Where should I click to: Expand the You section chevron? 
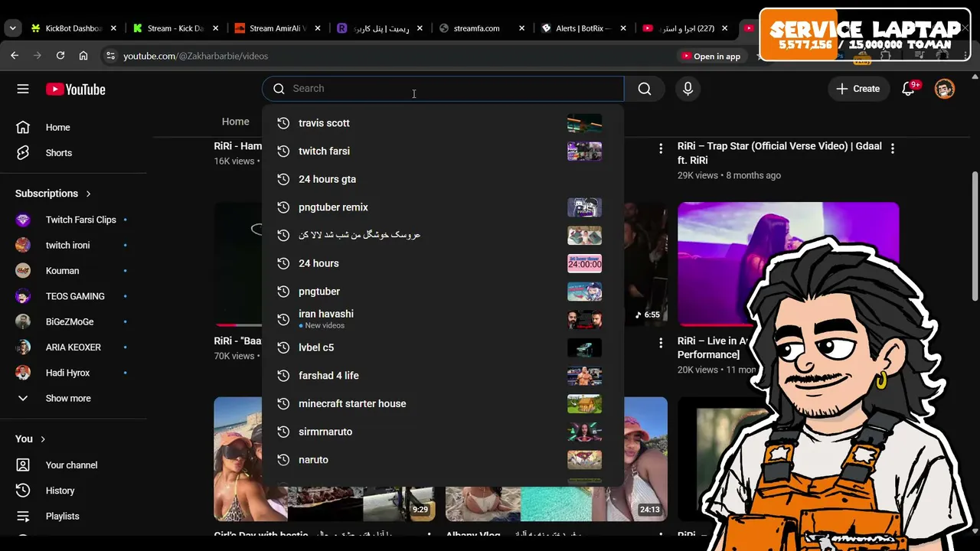pyautogui.click(x=43, y=439)
